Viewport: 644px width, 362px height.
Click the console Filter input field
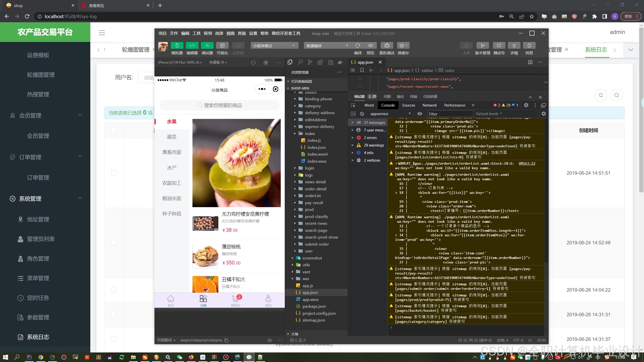pos(450,114)
